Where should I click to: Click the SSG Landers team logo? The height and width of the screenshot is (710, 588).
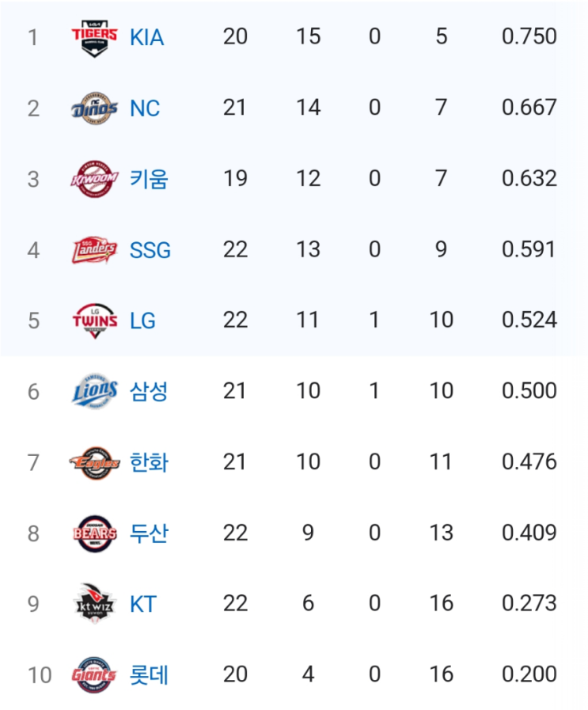[x=95, y=249]
